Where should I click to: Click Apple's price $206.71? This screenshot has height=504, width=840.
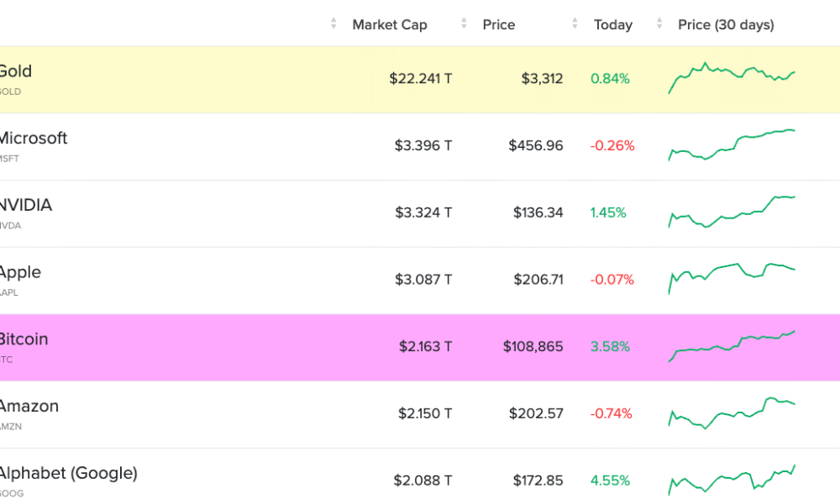[538, 280]
